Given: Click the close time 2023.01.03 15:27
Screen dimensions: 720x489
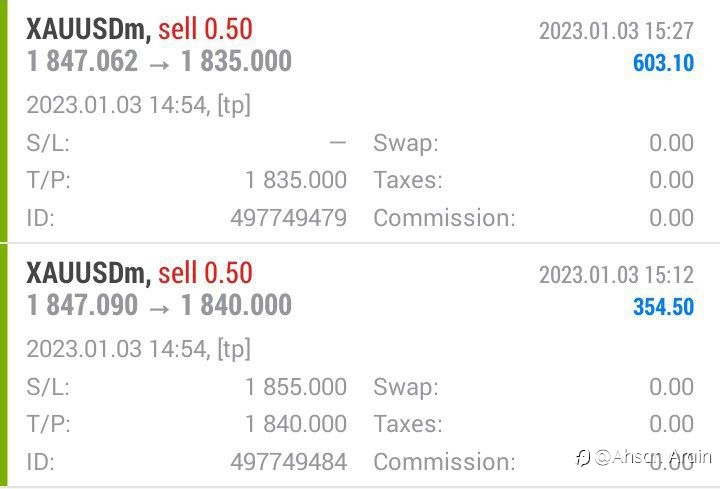Looking at the screenshot, I should (616, 31).
